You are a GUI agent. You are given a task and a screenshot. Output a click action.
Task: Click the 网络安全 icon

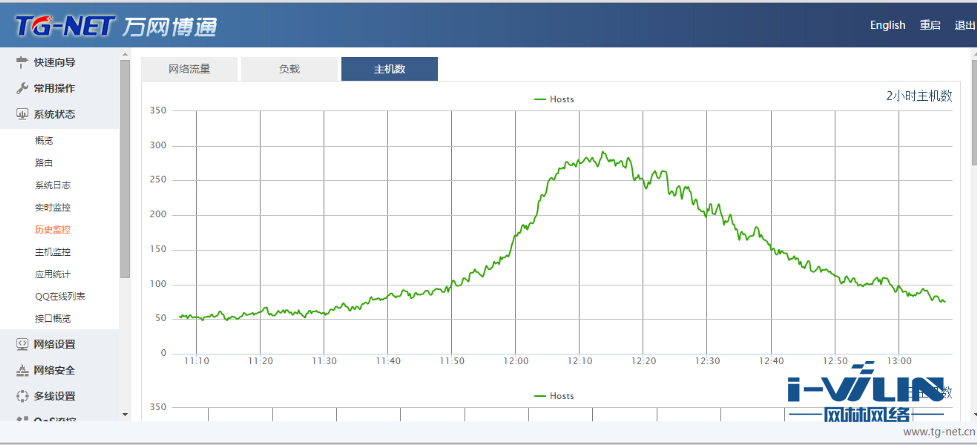point(22,370)
